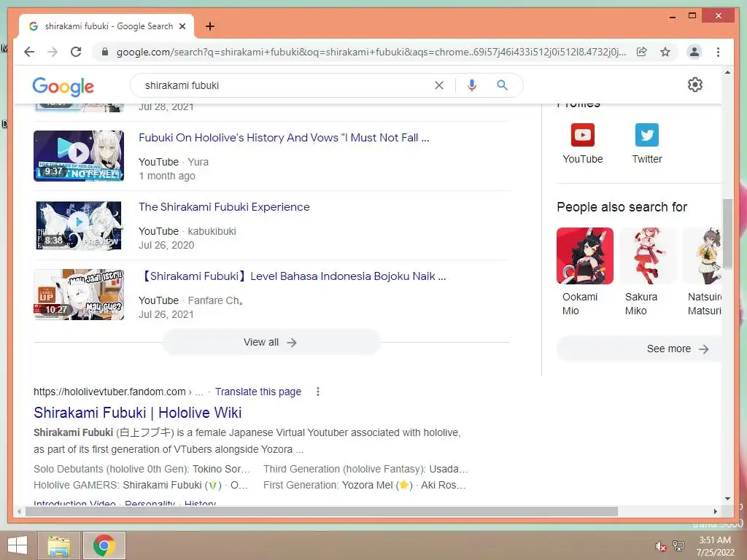This screenshot has height=560, width=747.
Task: Click the hololivevtuber.fandom.com URL text
Action: click(x=109, y=392)
